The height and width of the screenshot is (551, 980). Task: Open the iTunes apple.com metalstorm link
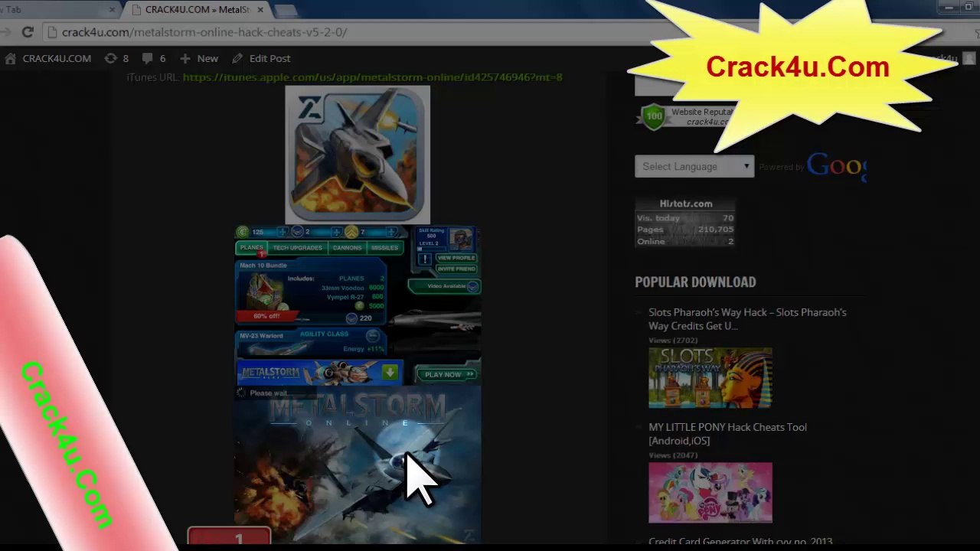(x=372, y=77)
